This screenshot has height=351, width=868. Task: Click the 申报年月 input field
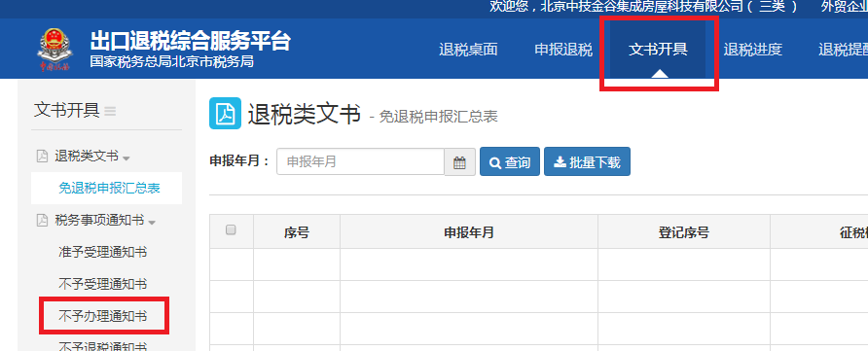[360, 162]
